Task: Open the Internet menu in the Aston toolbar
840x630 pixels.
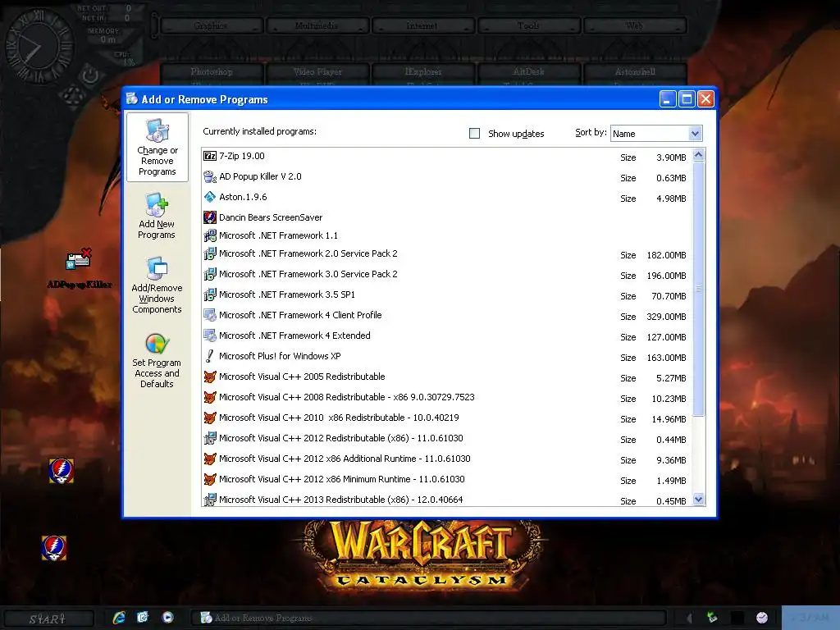Action: (422, 25)
